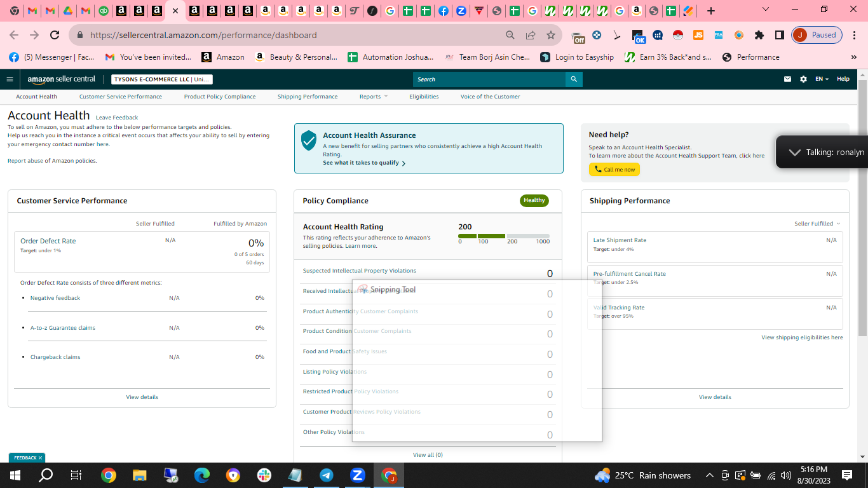Open the browser tab search dropdown arrow
868x488 pixels.
pyautogui.click(x=766, y=9)
